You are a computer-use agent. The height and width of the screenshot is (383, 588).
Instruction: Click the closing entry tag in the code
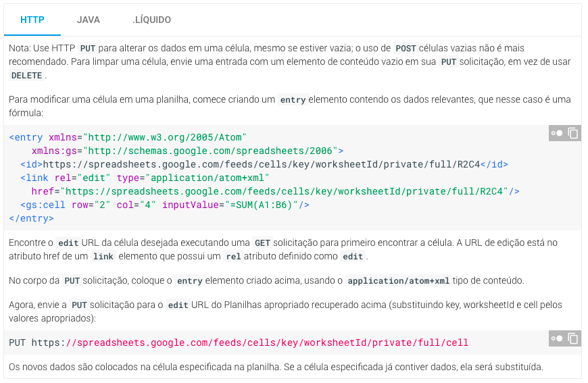32,218
